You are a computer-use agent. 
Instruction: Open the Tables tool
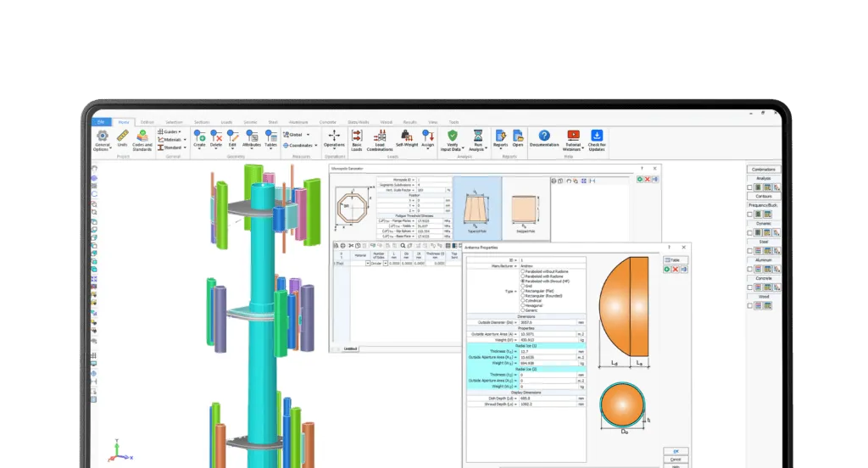tap(270, 138)
